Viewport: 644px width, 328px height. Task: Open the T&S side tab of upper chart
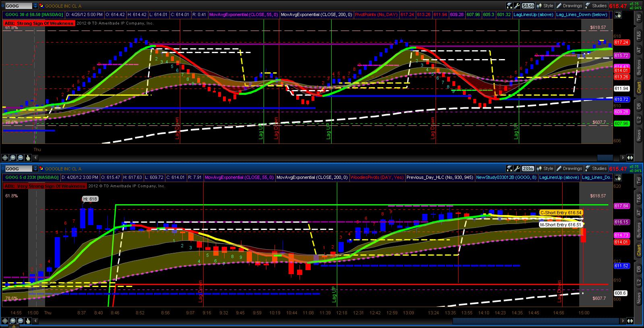[x=639, y=35]
